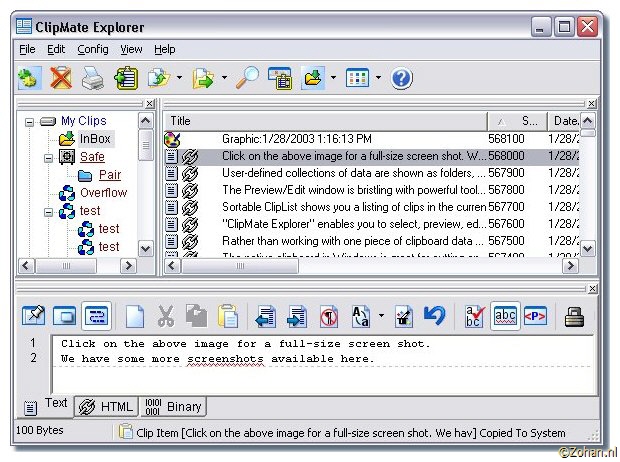
Task: Click the colored grid layout icon
Action: coord(357,78)
